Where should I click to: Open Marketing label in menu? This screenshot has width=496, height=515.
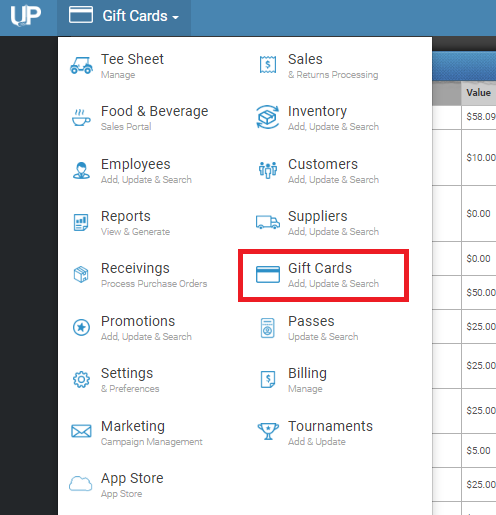pos(133,426)
